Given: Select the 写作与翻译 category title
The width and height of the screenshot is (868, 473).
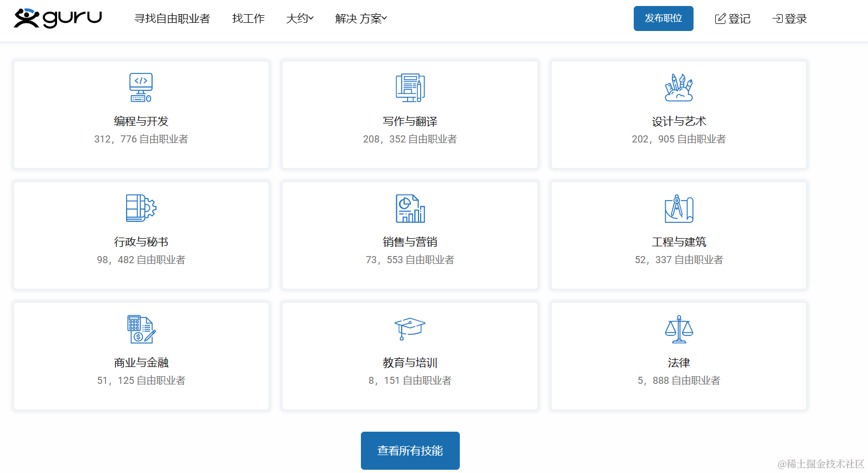Looking at the screenshot, I should coord(410,121).
